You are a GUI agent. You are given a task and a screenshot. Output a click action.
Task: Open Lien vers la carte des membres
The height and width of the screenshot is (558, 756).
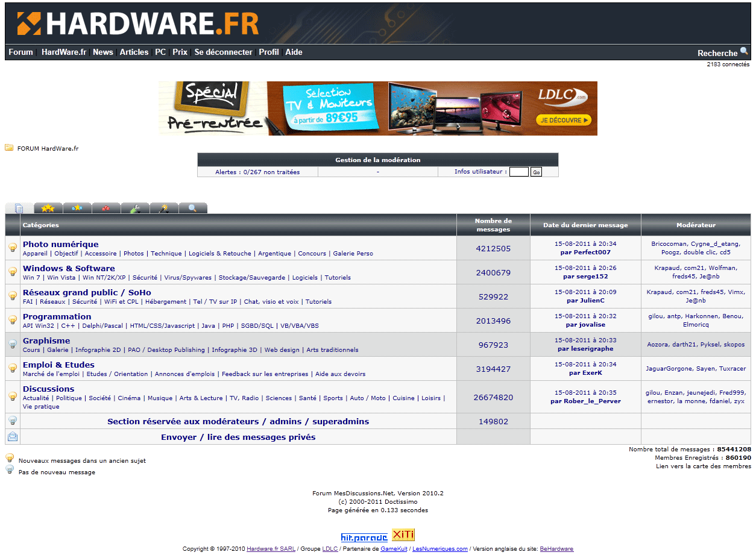(x=704, y=466)
